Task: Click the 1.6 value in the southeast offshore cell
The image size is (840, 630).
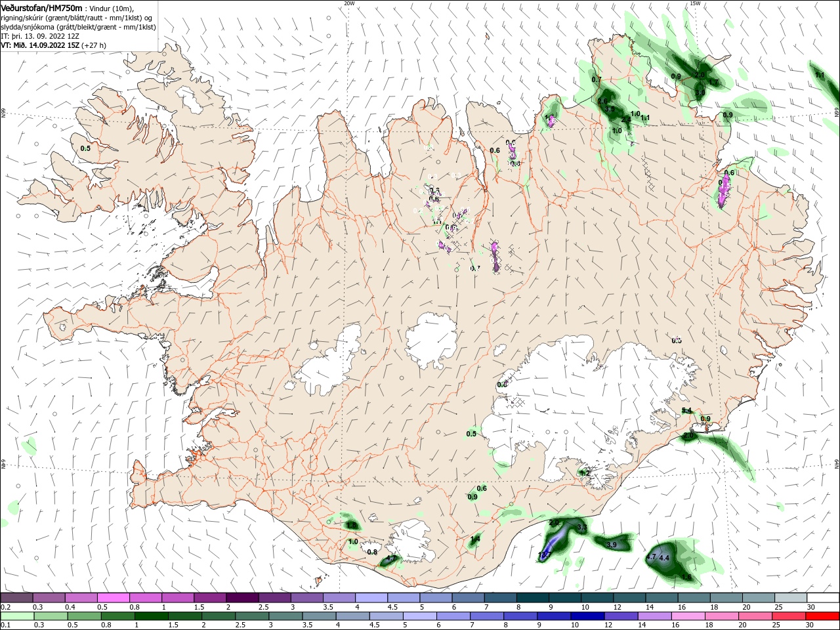Action: (x=686, y=577)
